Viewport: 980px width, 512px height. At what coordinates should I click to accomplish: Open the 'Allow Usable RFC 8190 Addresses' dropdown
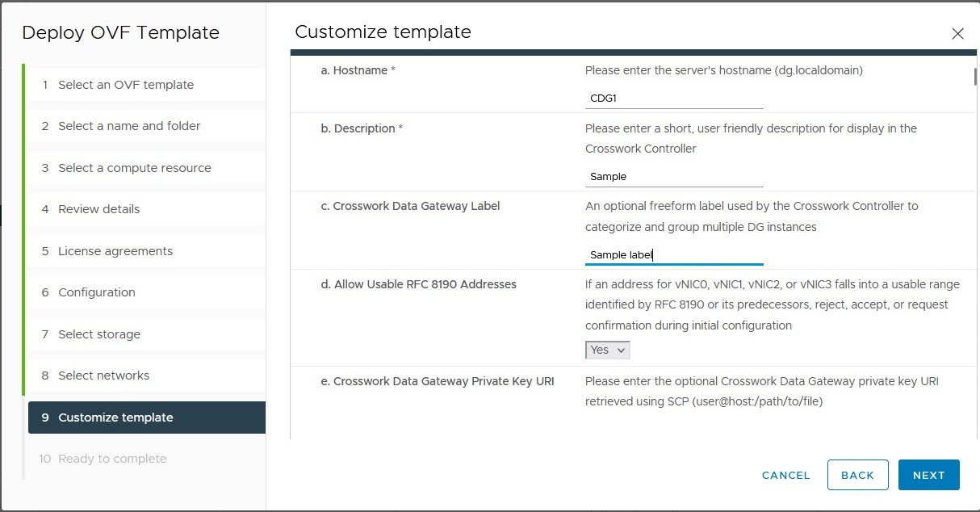click(606, 350)
